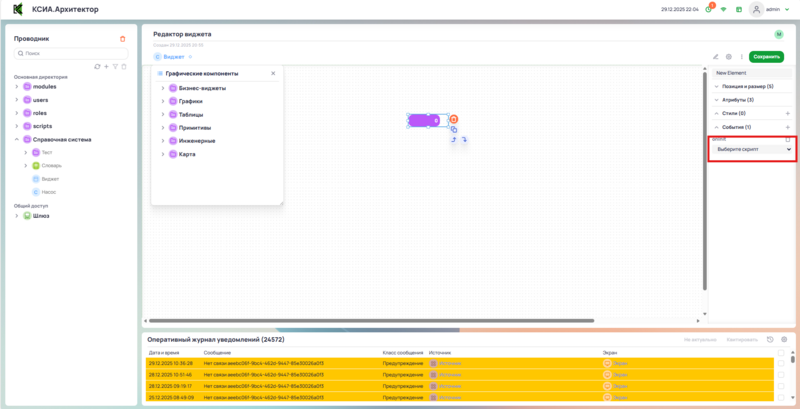Screen dimensions: 800x409
Task: Tick the checkbox in the first notification row
Action: (780, 362)
